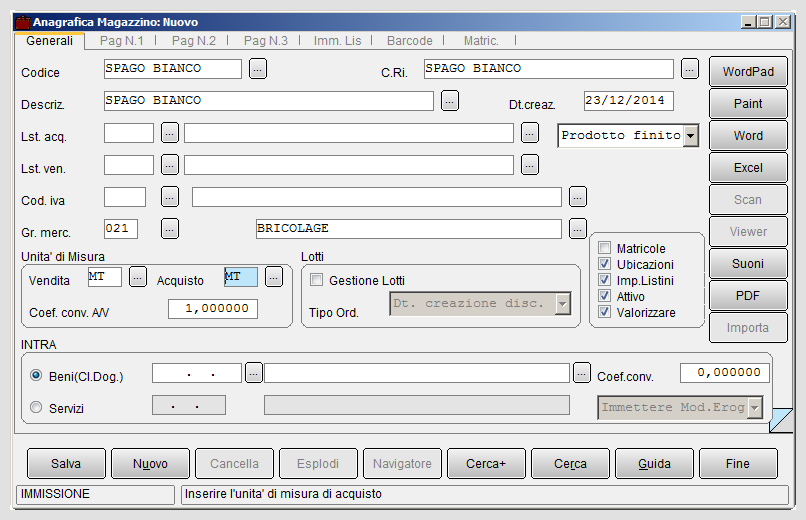Image resolution: width=806 pixels, height=520 pixels.
Task: Click the Fine button
Action: [738, 463]
